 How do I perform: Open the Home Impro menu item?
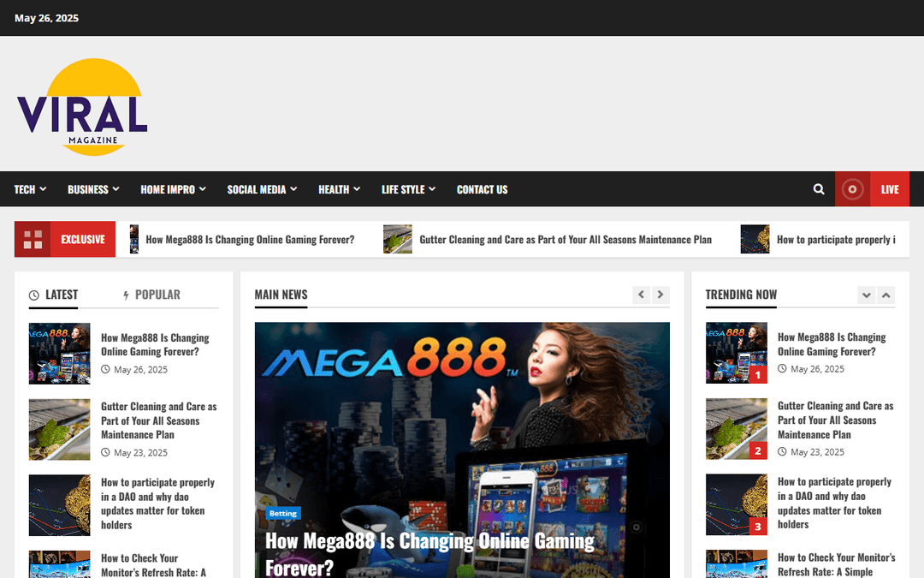tap(168, 189)
